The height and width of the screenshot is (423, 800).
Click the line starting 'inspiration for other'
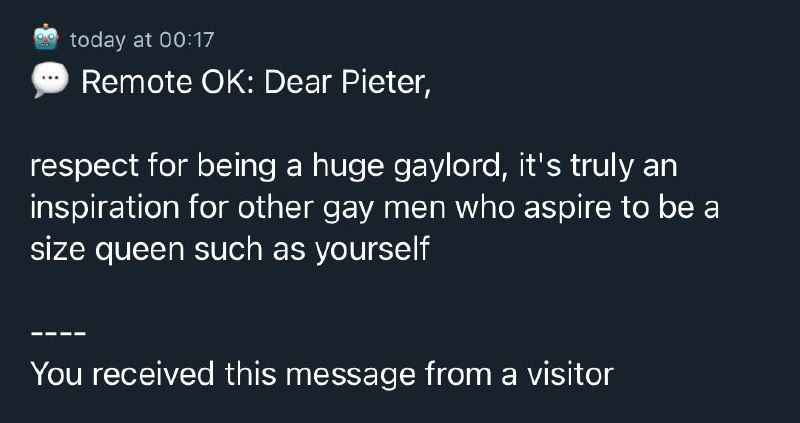pyautogui.click(x=374, y=208)
